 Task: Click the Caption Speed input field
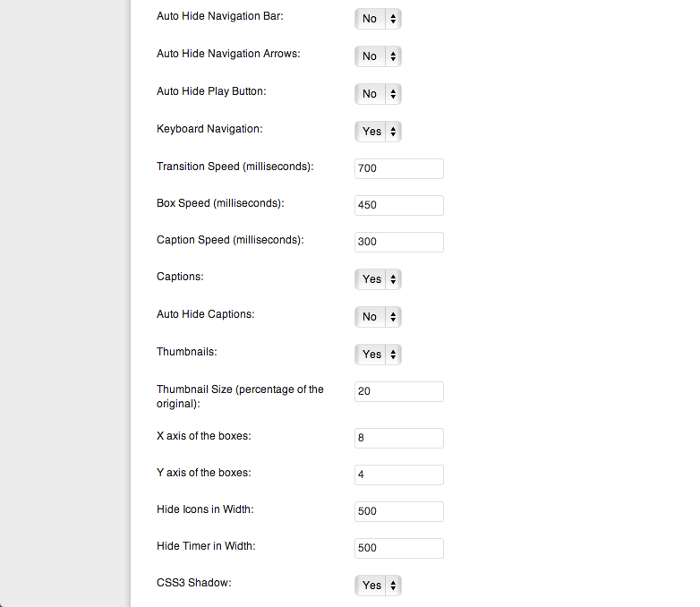399,242
